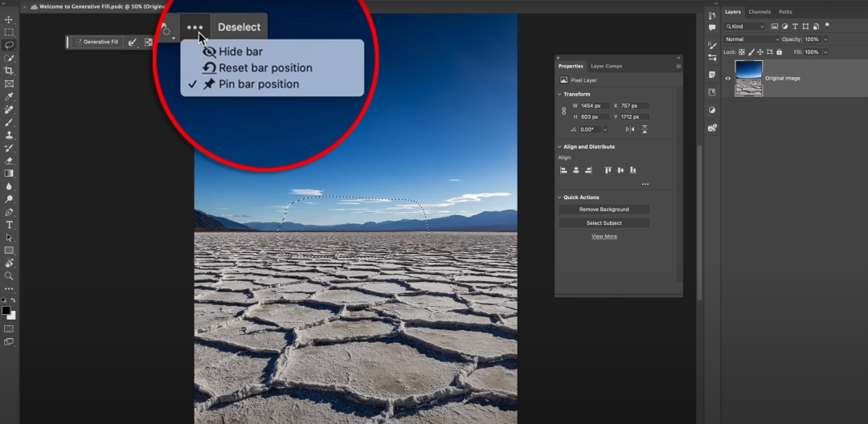
Task: Flip horizontal in Properties Transform
Action: (630, 129)
